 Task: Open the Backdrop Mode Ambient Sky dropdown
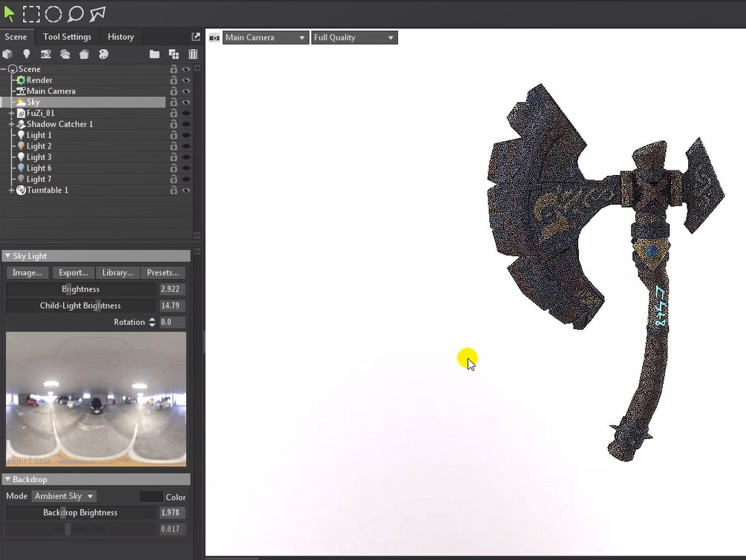(64, 496)
